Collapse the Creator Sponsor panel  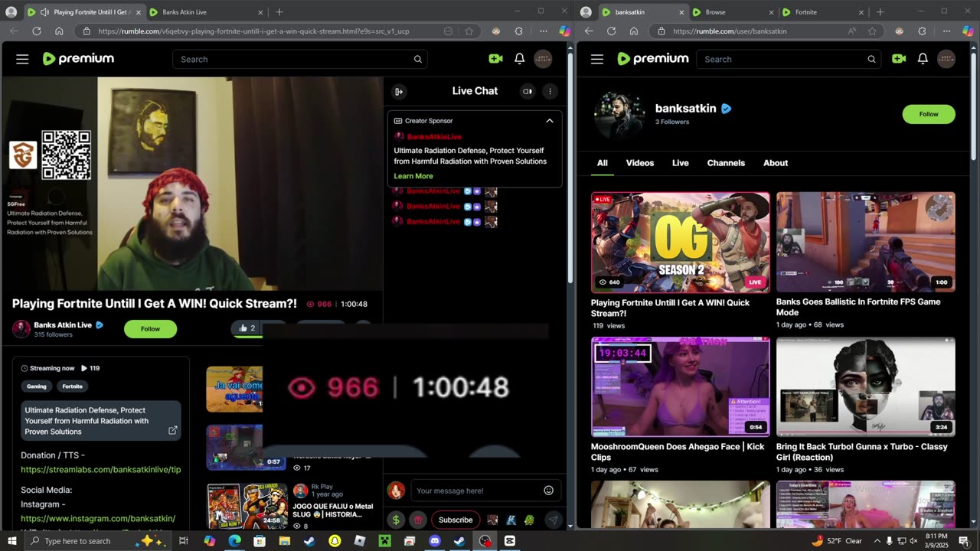[549, 121]
